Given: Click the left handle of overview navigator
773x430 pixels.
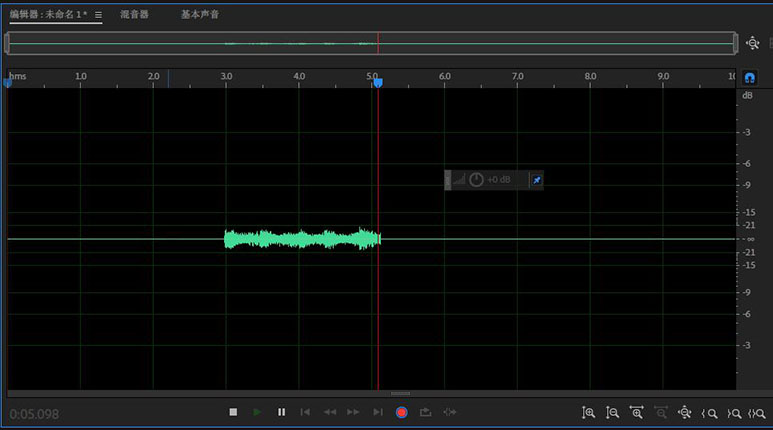Looking at the screenshot, I should [7, 43].
